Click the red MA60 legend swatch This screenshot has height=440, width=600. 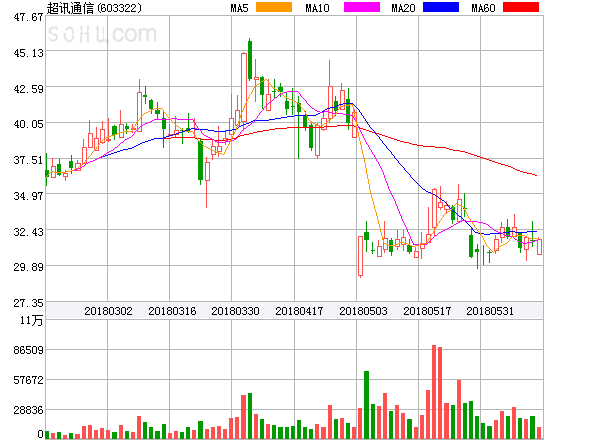[521, 7]
